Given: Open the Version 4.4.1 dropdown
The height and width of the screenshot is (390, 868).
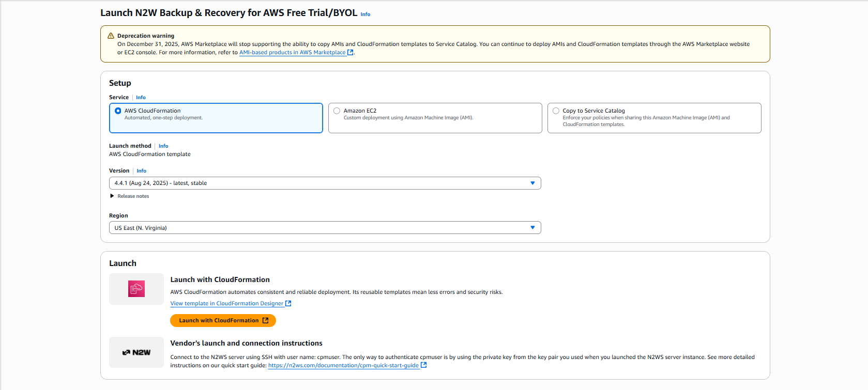Looking at the screenshot, I should [325, 183].
